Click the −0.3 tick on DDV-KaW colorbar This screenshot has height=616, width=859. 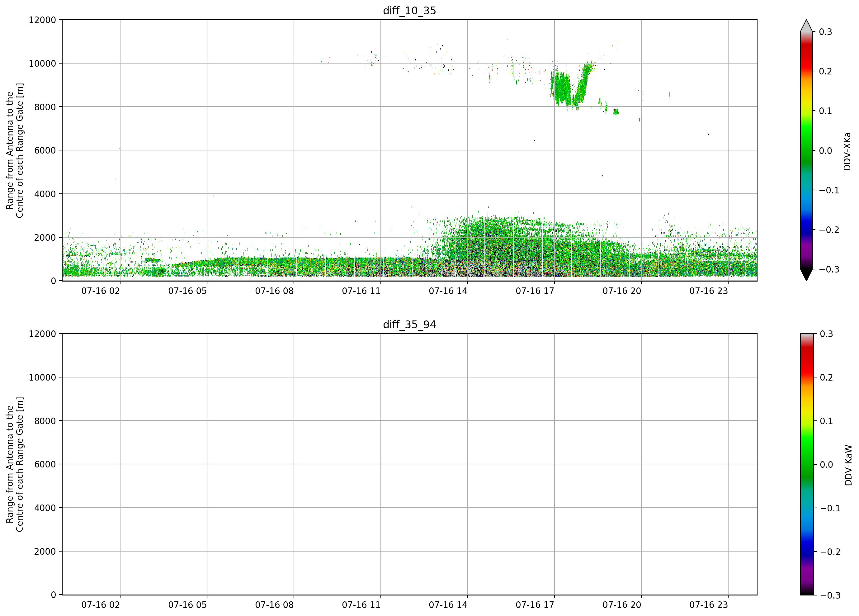tap(830, 595)
